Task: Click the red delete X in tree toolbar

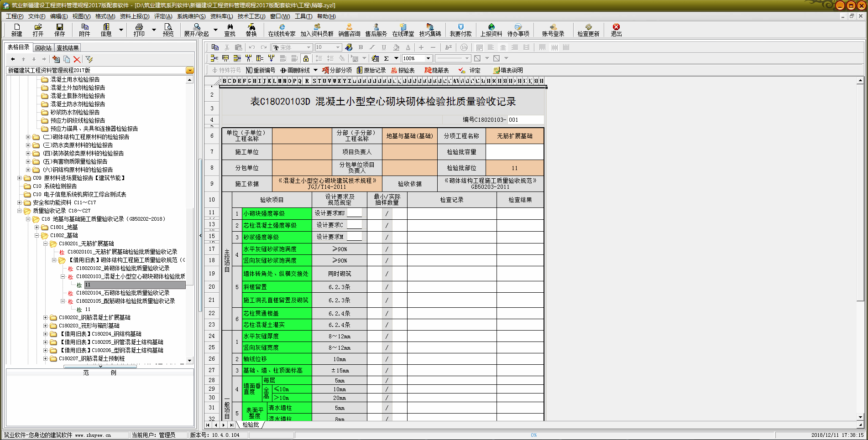Action: click(77, 59)
